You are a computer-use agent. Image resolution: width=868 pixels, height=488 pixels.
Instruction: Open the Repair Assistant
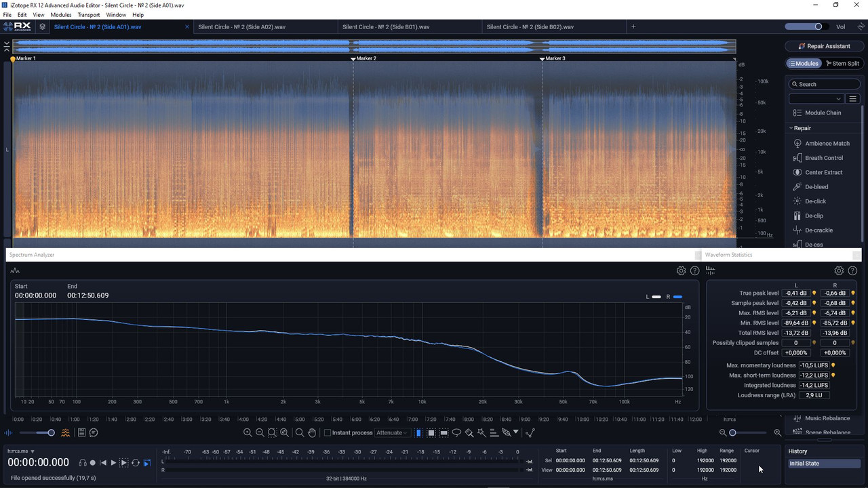823,46
